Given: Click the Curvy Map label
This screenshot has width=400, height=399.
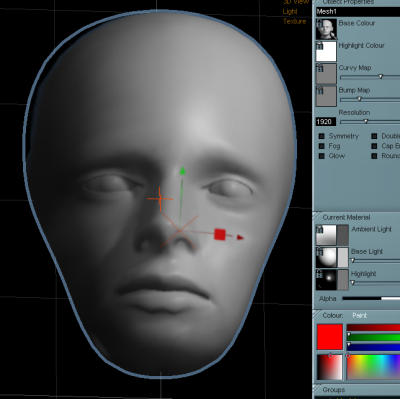Looking at the screenshot, I should coord(355,68).
